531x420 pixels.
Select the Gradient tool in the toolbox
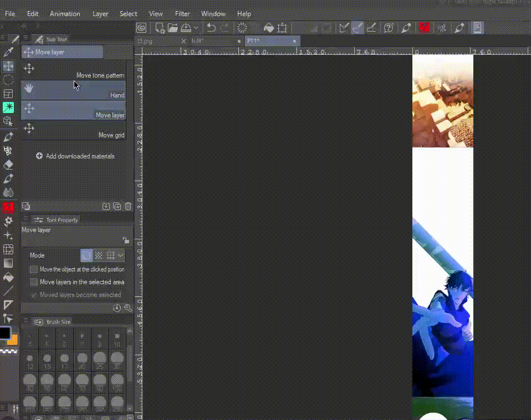point(8,263)
